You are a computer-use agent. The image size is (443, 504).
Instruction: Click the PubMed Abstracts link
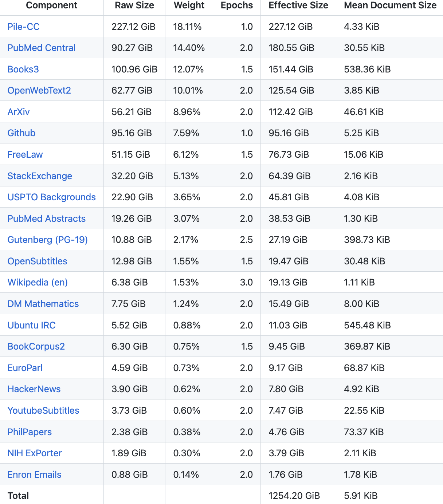(x=47, y=218)
